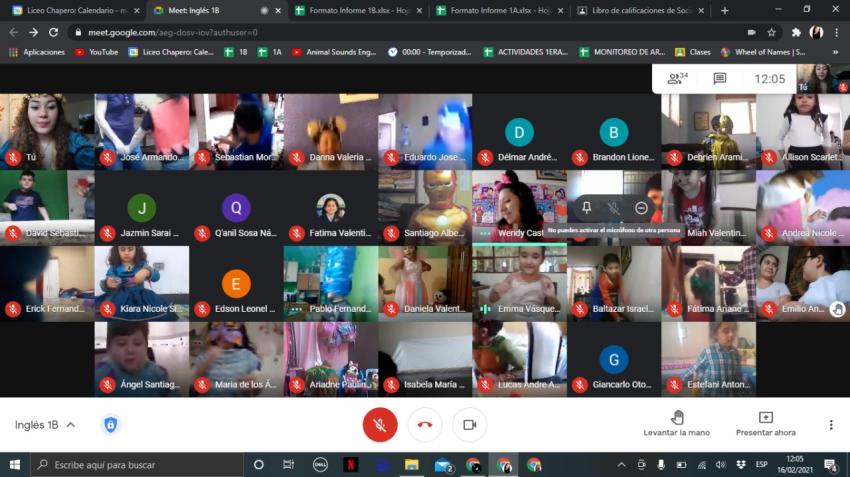Open the host controls shield icon

(x=111, y=424)
